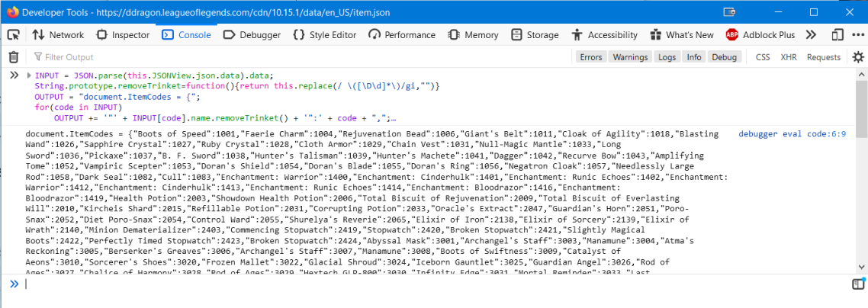Click "INPUT = JSON.parse" code line
868x308 pixels.
point(154,75)
